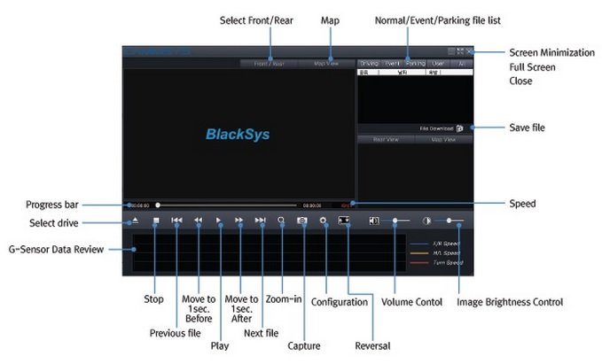Activate the Zoom-in magnifier icon
Screen dimensions: 602x364
click(281, 221)
